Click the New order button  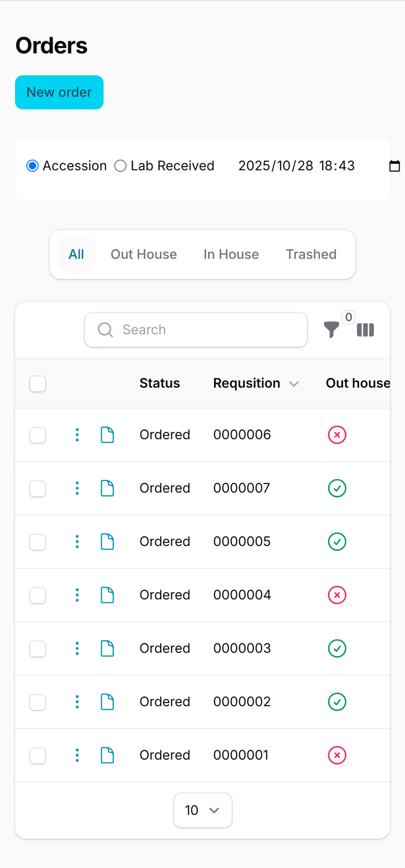[59, 92]
